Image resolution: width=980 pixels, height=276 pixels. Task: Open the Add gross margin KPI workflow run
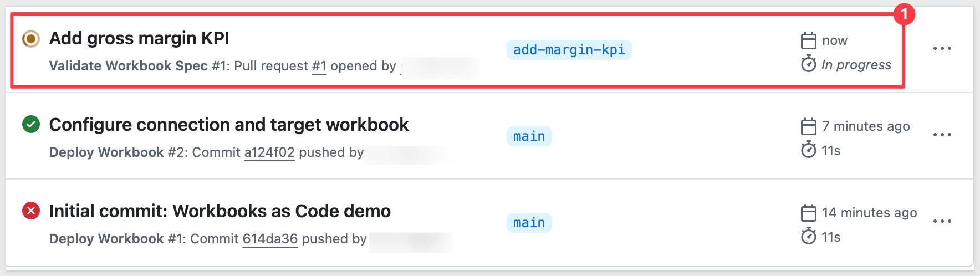coord(139,38)
